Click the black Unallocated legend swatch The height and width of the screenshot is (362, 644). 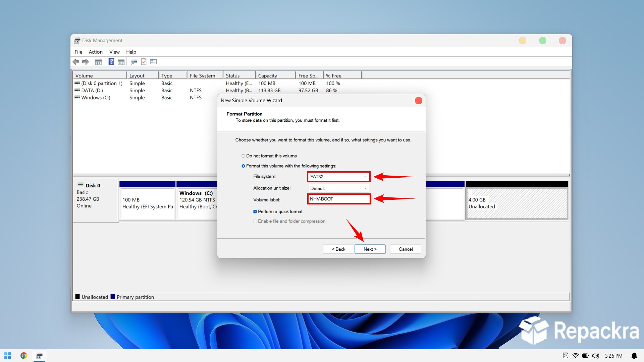coord(77,297)
